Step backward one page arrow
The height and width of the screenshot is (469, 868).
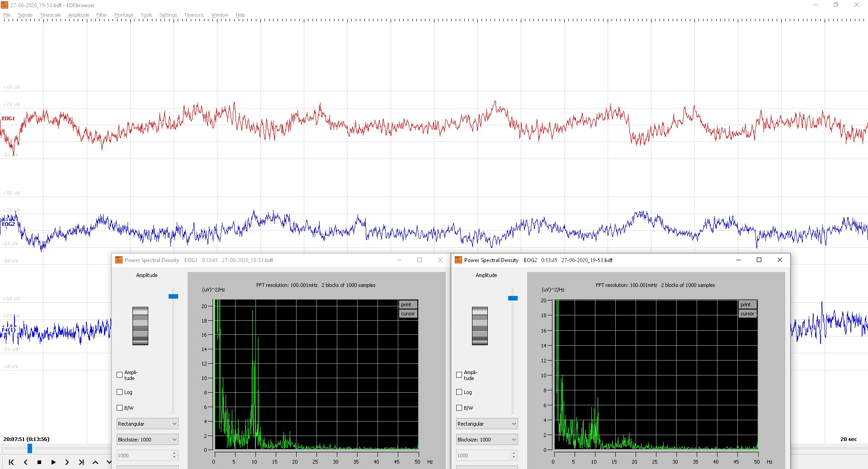25,462
